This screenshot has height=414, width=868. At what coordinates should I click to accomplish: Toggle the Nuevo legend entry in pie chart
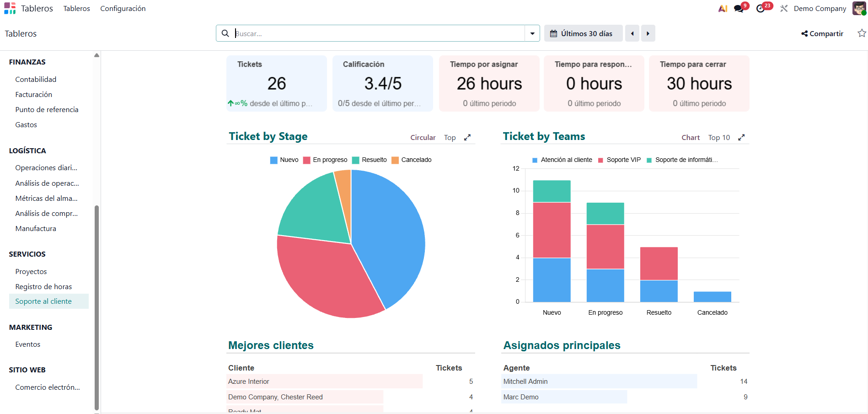pos(284,160)
